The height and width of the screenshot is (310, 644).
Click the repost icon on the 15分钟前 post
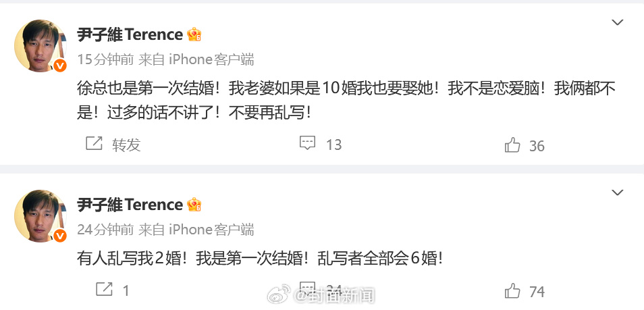click(x=94, y=144)
